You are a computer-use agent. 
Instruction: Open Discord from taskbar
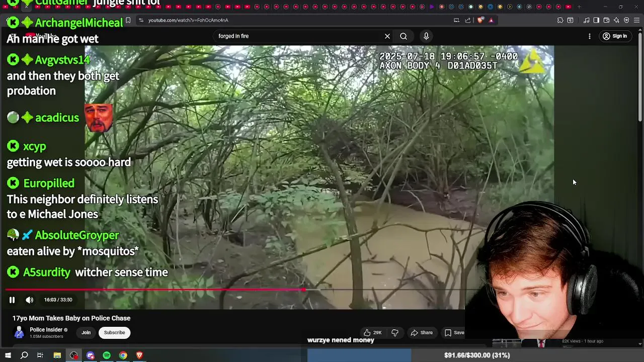(x=91, y=355)
